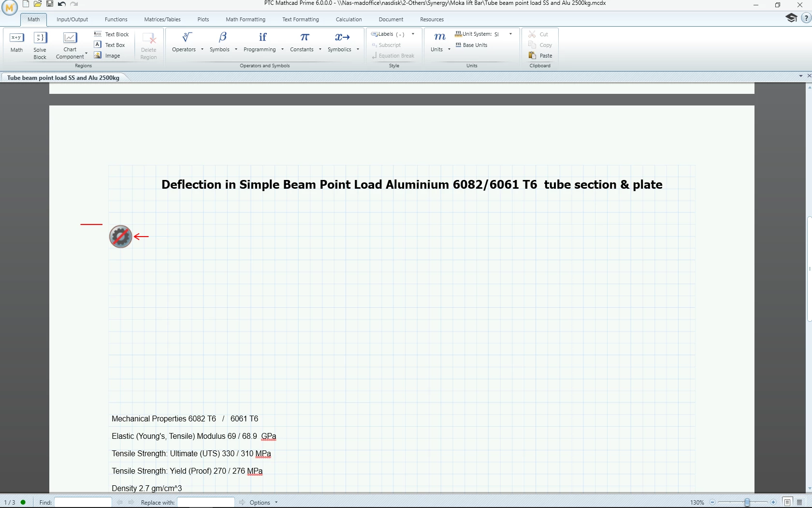This screenshot has width=812, height=508.
Task: Switch to draft view mode
Action: pyautogui.click(x=799, y=502)
